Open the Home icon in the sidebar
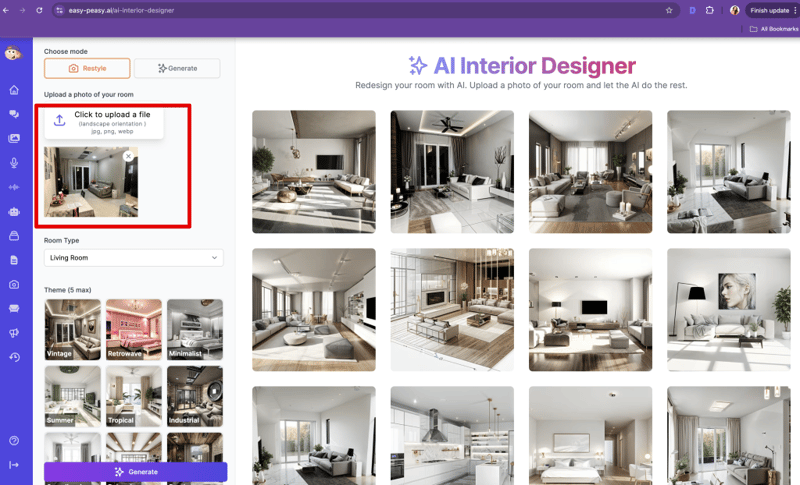800x485 pixels. pyautogui.click(x=14, y=90)
